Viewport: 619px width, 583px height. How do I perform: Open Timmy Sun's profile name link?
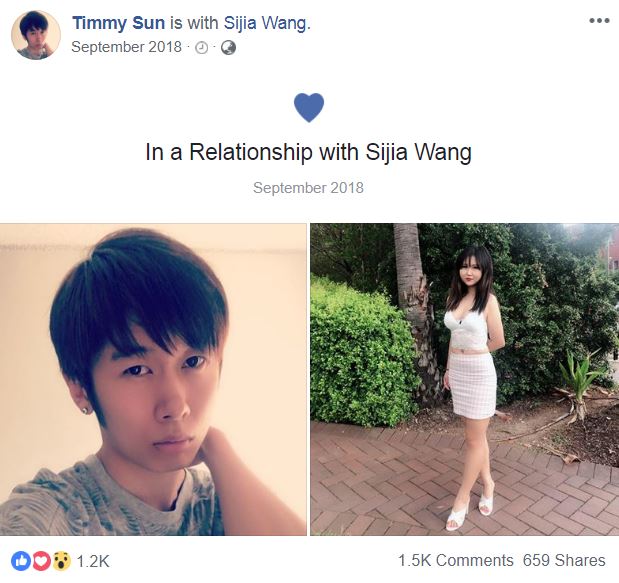tap(118, 23)
